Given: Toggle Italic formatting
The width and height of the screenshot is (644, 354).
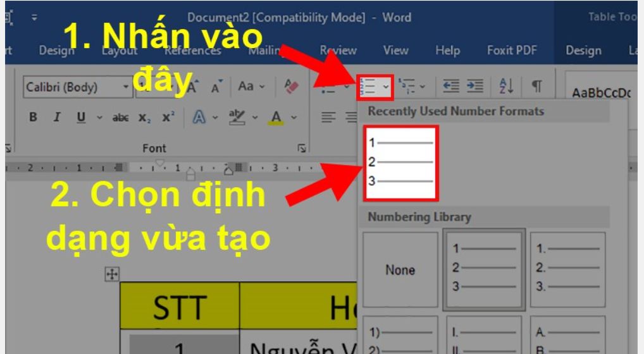Looking at the screenshot, I should (x=57, y=118).
